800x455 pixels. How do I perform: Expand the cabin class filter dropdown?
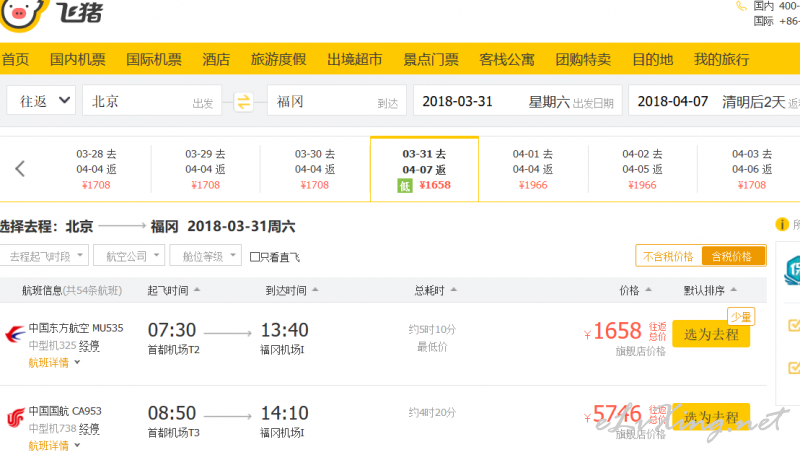coord(205,256)
